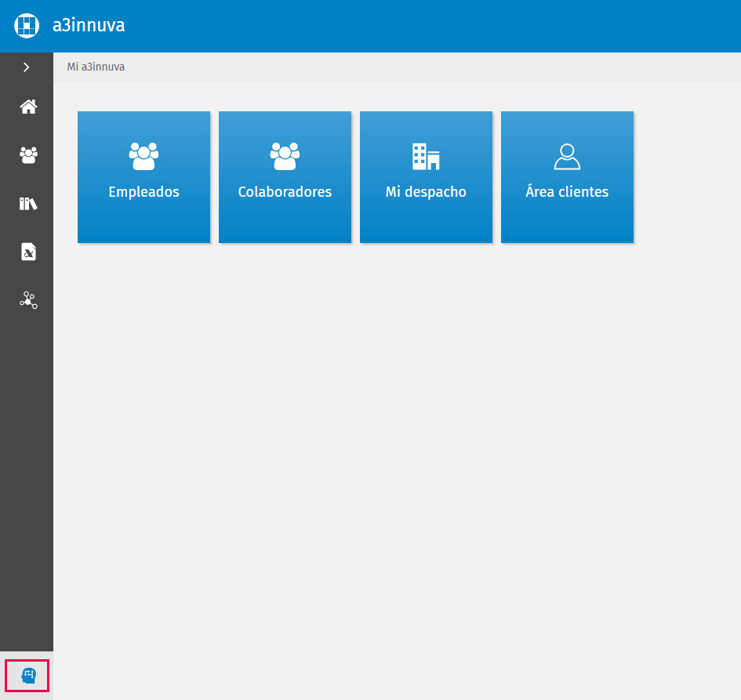Select the sidebar document file icon
Image resolution: width=741 pixels, height=700 pixels.
(x=28, y=252)
